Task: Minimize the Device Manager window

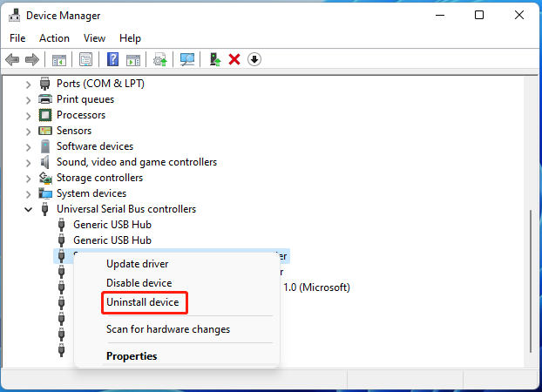Action: click(x=440, y=15)
